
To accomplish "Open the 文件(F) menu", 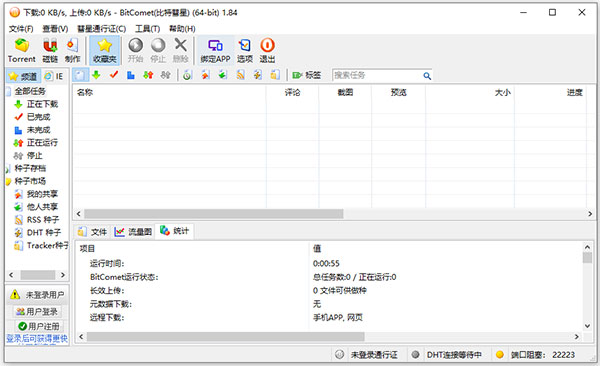I will click(x=21, y=29).
